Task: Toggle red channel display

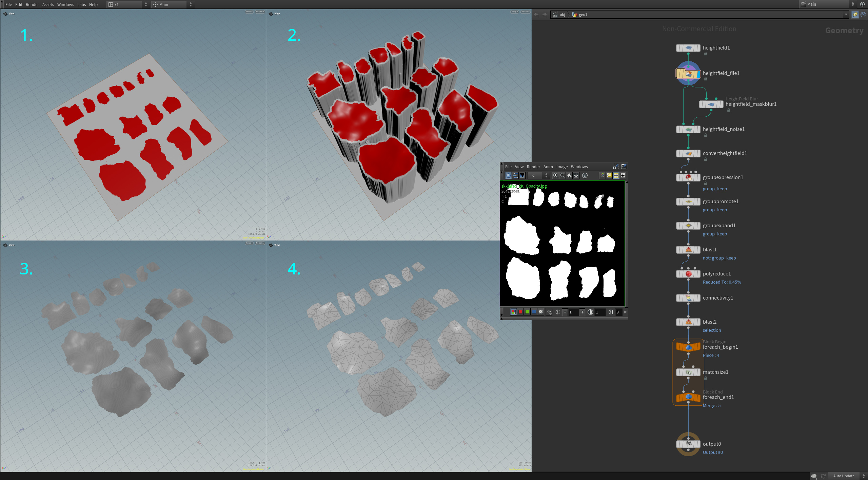Action: click(520, 312)
